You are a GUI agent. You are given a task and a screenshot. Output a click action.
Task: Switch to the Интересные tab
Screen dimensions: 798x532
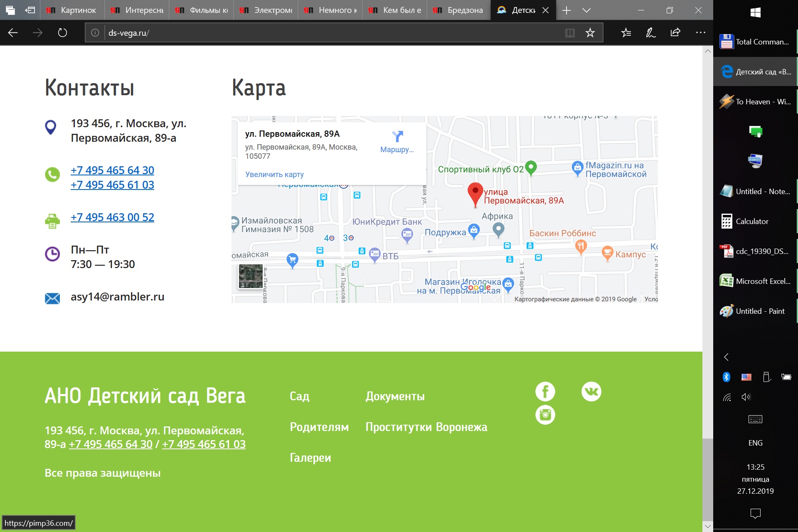pyautogui.click(x=137, y=10)
